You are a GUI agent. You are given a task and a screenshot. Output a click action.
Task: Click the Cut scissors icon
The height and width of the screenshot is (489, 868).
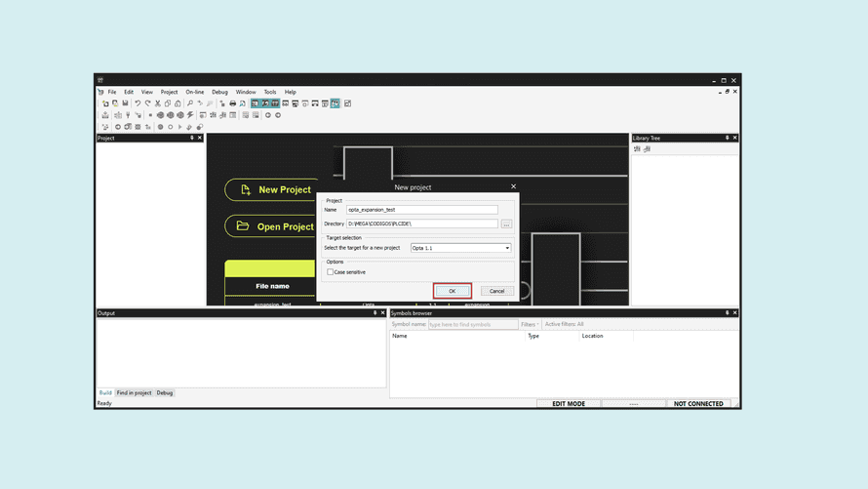point(158,103)
